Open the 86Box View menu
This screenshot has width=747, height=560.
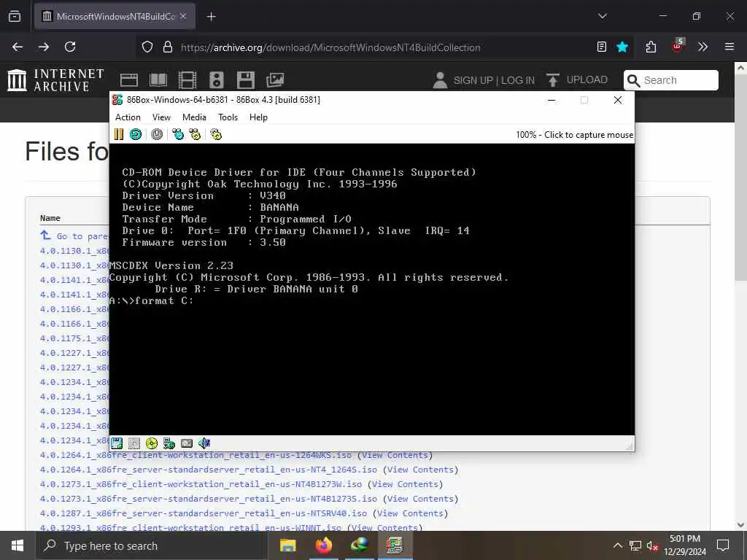pyautogui.click(x=161, y=117)
